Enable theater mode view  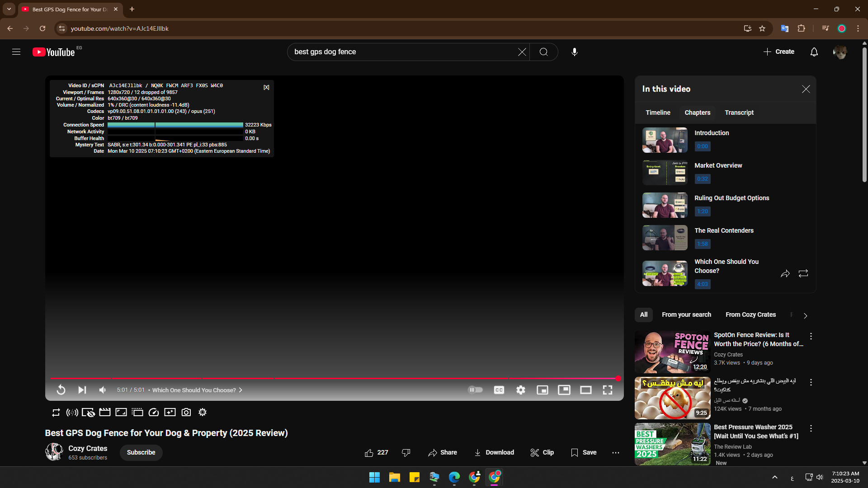[x=586, y=390]
